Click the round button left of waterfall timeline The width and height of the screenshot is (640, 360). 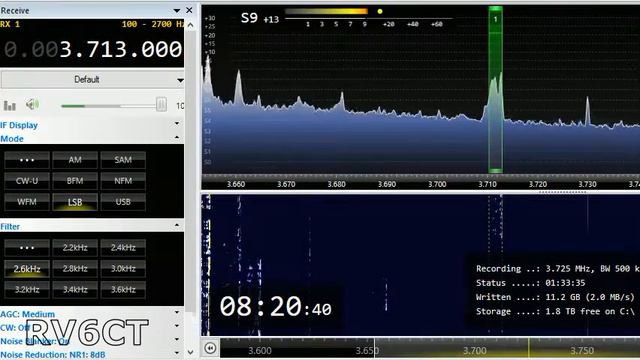(x=210, y=348)
